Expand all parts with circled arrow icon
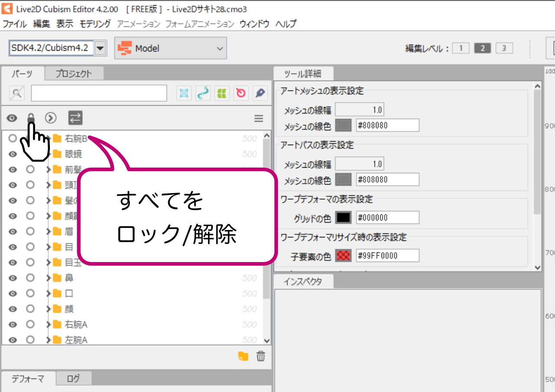The width and height of the screenshot is (555, 392). [x=51, y=117]
